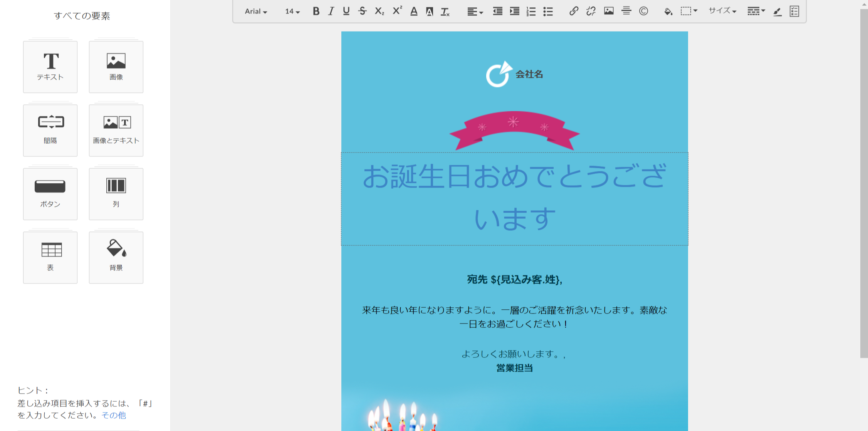Viewport: 868px width, 431px height.
Task: Click the background fill color bucket icon
Action: click(668, 12)
